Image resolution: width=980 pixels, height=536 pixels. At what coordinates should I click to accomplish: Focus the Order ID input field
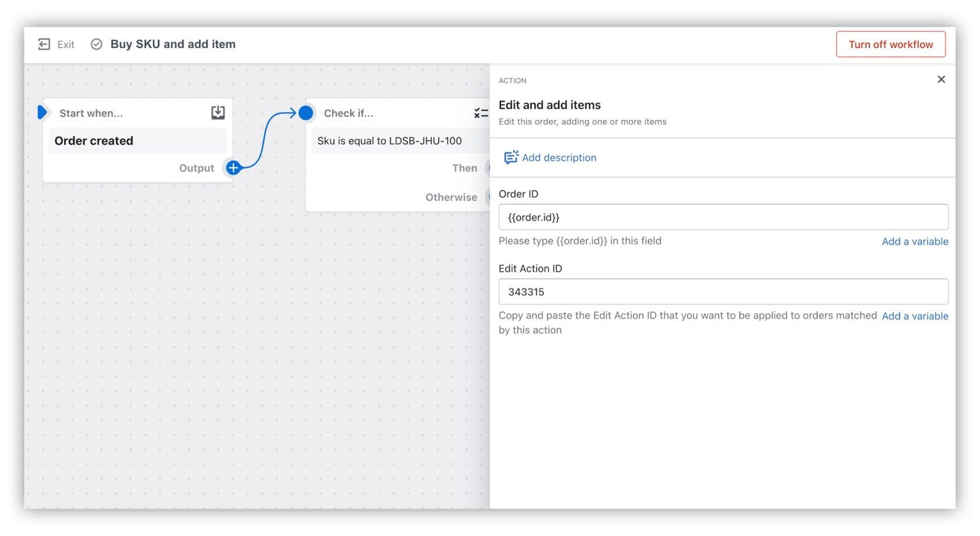pyautogui.click(x=723, y=217)
